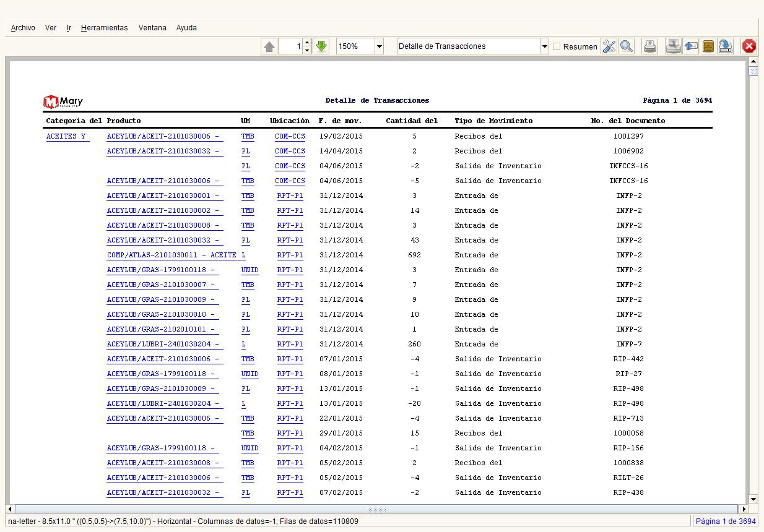Select the date 08/01/2015
The width and height of the screenshot is (764, 532).
click(341, 374)
